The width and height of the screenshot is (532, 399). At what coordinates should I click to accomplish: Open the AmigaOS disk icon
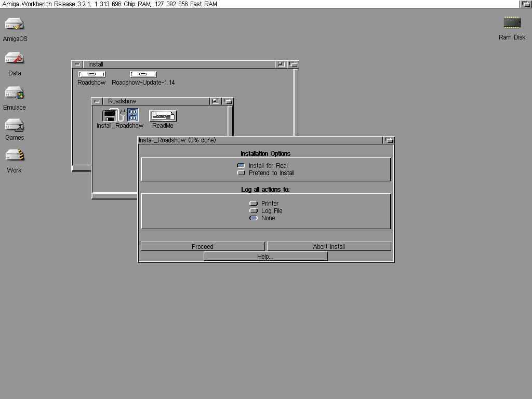[15, 24]
